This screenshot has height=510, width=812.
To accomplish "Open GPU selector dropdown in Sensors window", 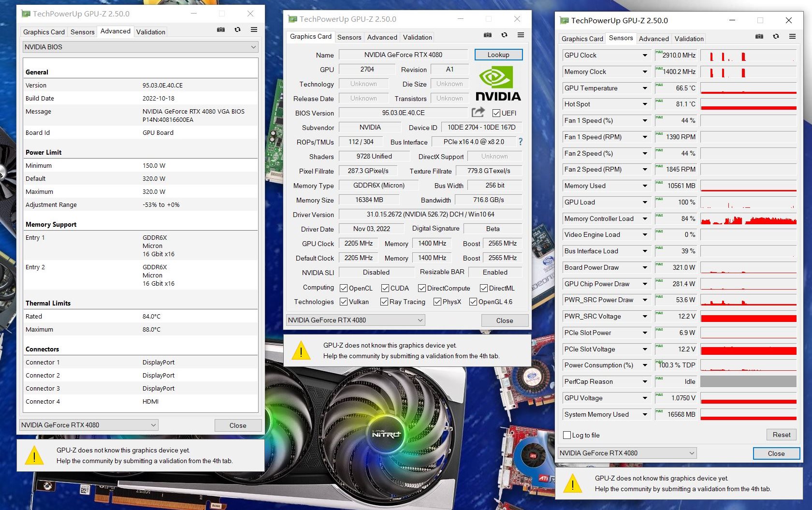I will [x=627, y=453].
